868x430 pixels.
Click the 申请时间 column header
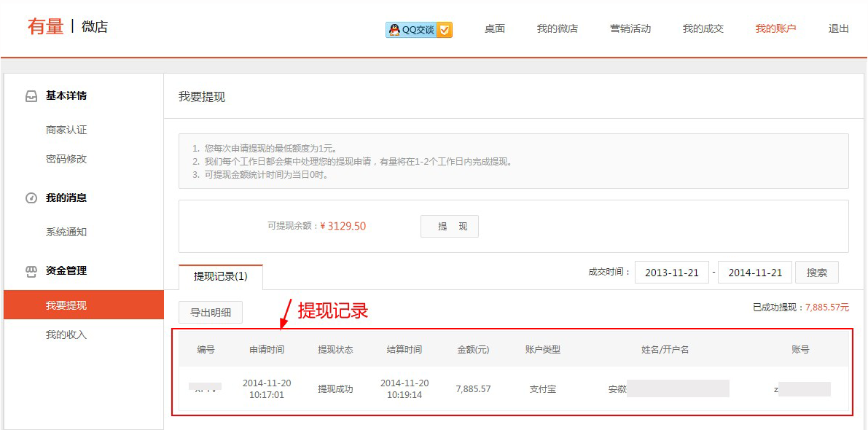(267, 350)
